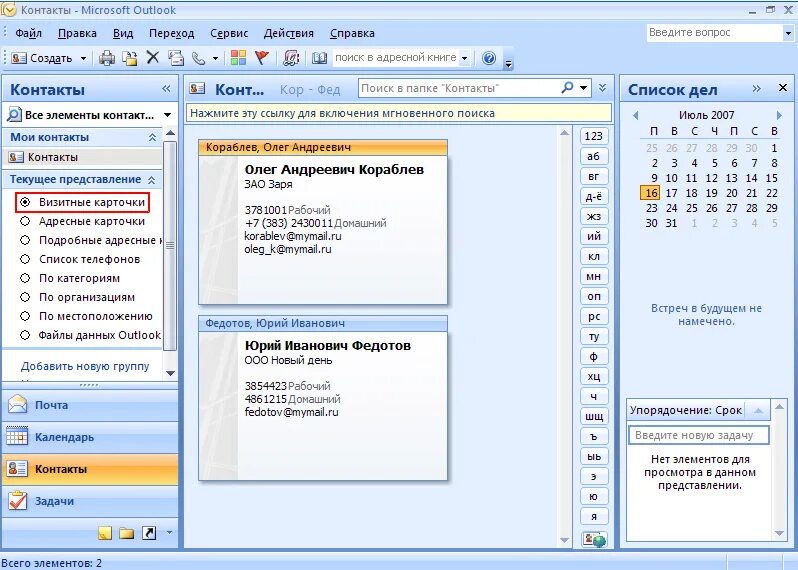
Task: Select the Файлы данных Outlook view
Action: click(x=90, y=335)
